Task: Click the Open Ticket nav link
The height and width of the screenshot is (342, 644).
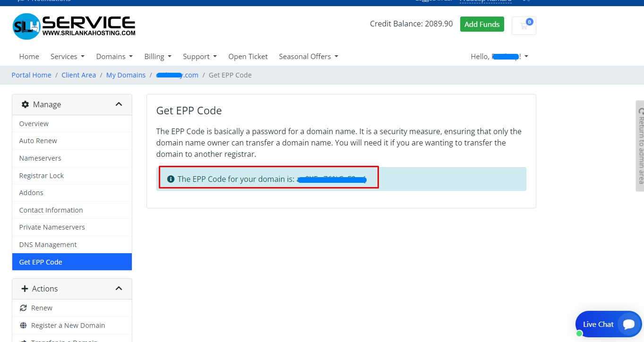Action: [248, 57]
